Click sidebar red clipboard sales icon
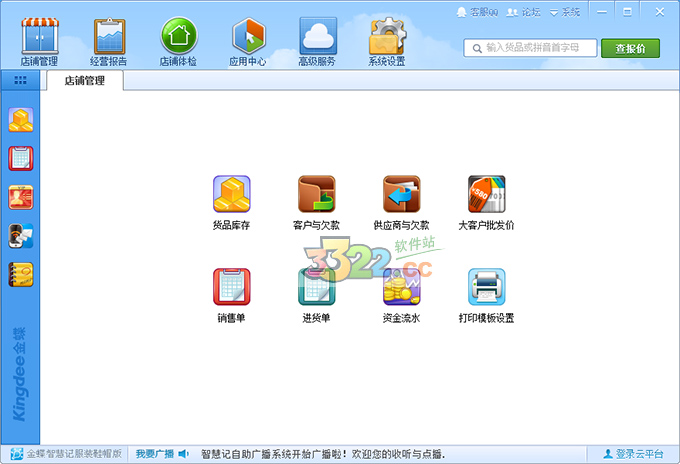Screen dimensions: 680x464 point(21,158)
